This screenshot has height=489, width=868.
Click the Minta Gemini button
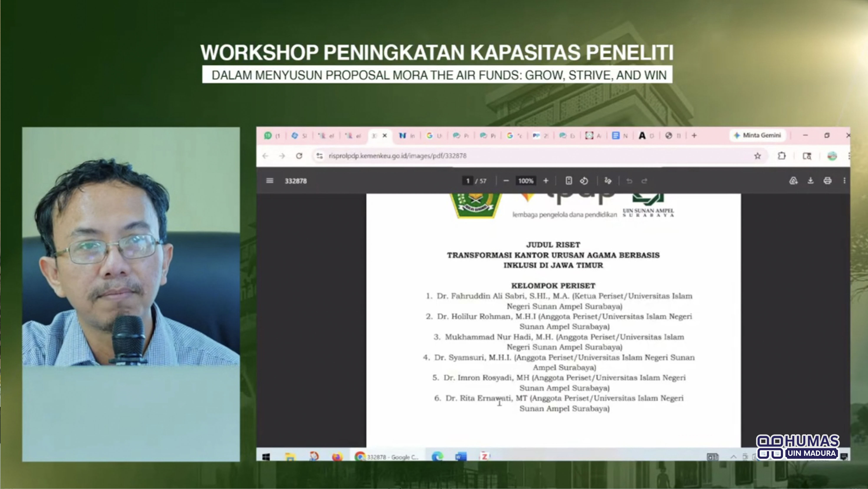(758, 135)
